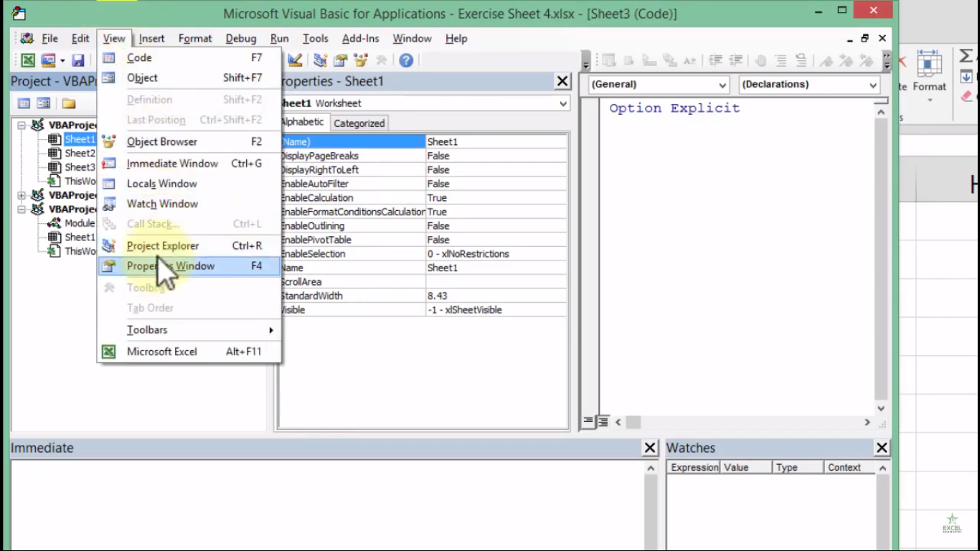Click List Properties/Methods icon on Edit toolbar

(x=608, y=61)
